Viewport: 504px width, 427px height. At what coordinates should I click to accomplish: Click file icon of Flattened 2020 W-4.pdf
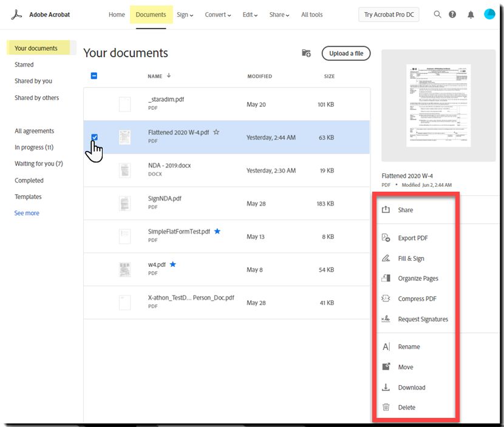pos(124,138)
